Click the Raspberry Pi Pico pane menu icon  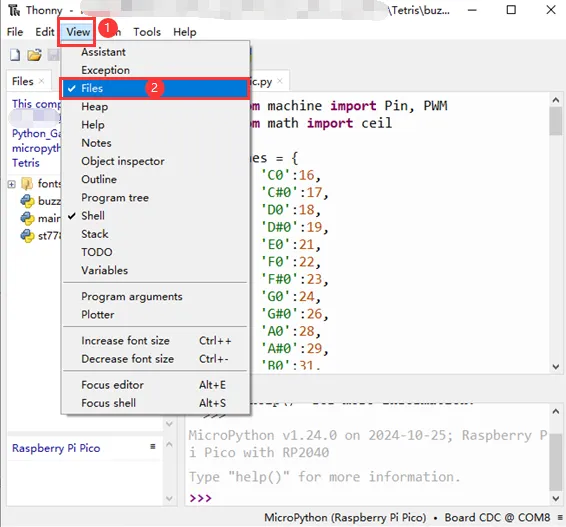[153, 447]
